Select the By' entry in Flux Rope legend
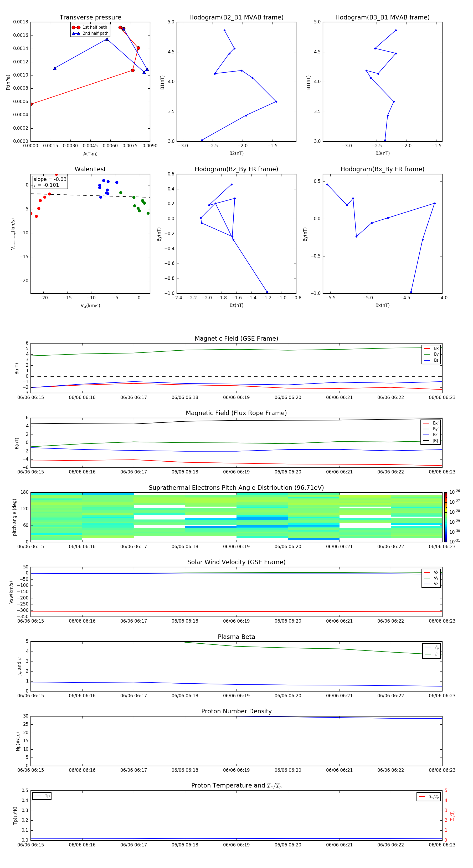 pos(431,429)
